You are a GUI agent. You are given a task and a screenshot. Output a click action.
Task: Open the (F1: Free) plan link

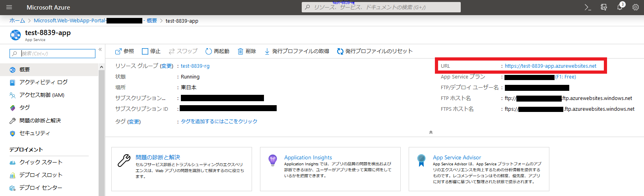click(565, 77)
